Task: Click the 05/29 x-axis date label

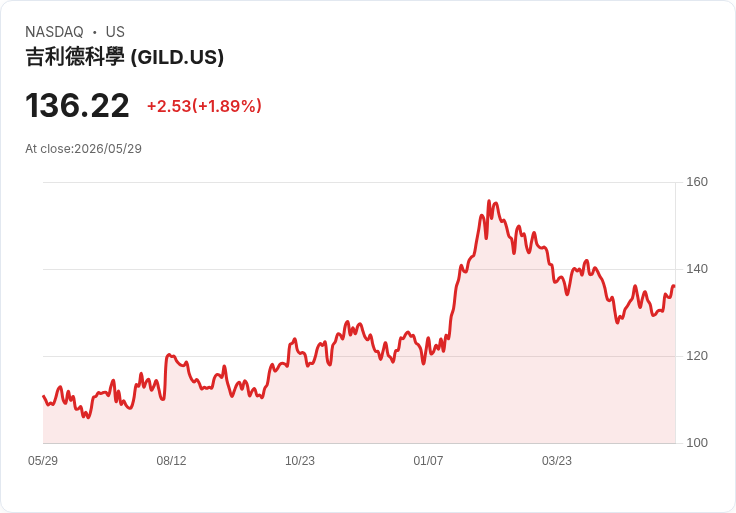Action: (43, 461)
